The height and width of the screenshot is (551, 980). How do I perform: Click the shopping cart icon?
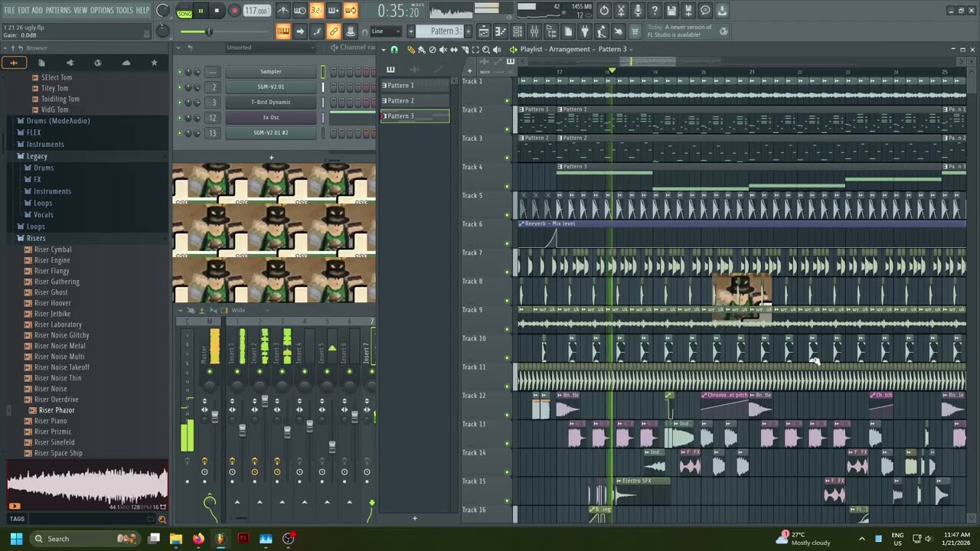click(x=633, y=31)
